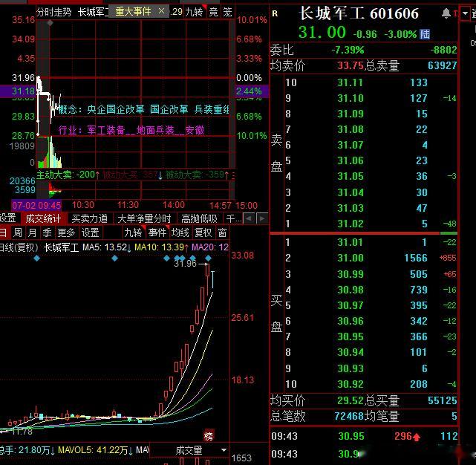Toggle 均线 moving averages display
Viewport: 476px width, 465px height.
pyautogui.click(x=180, y=232)
